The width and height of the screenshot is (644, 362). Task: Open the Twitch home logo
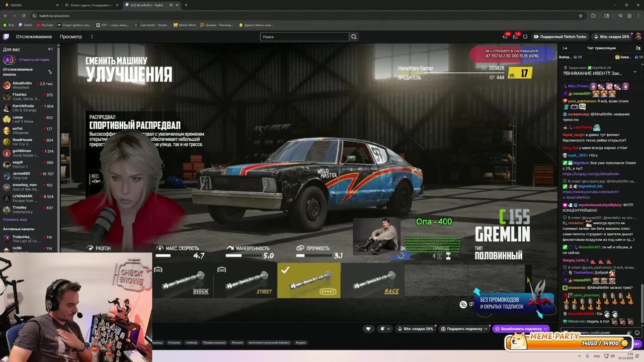pyautogui.click(x=6, y=37)
